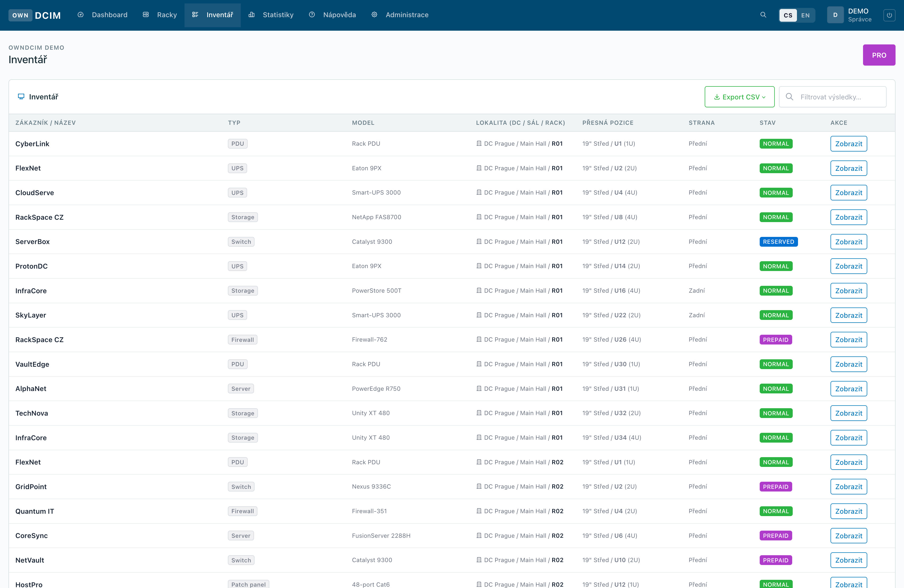Click Zobrazit for Quantum IT row
The height and width of the screenshot is (588, 904).
click(848, 511)
